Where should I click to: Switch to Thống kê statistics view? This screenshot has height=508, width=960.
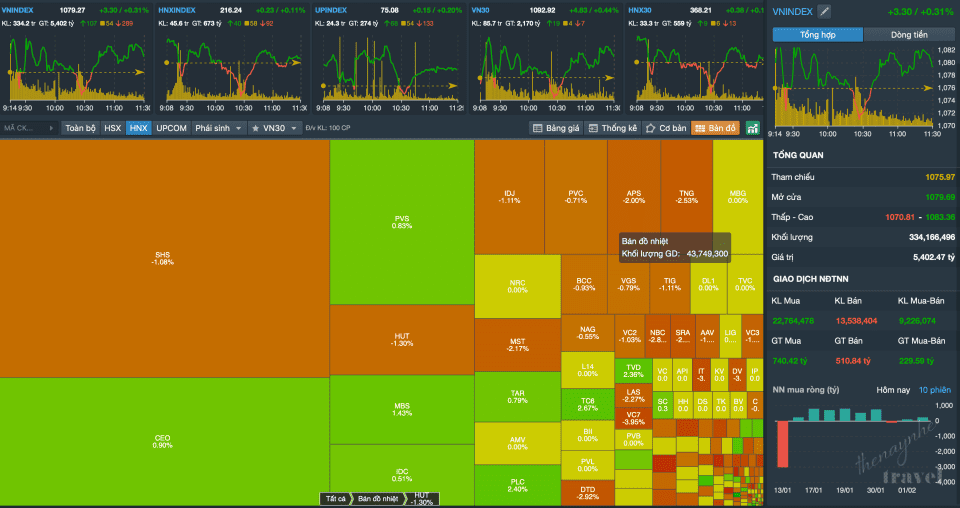pyautogui.click(x=612, y=128)
